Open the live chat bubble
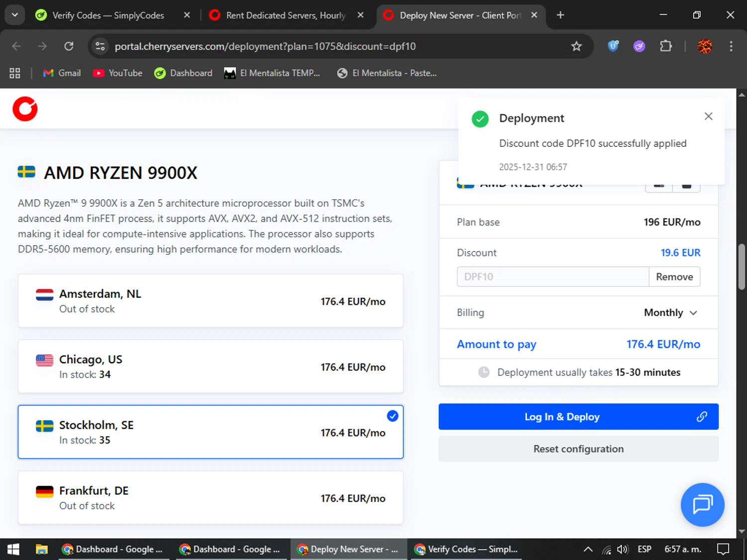The height and width of the screenshot is (560, 747). tap(702, 504)
